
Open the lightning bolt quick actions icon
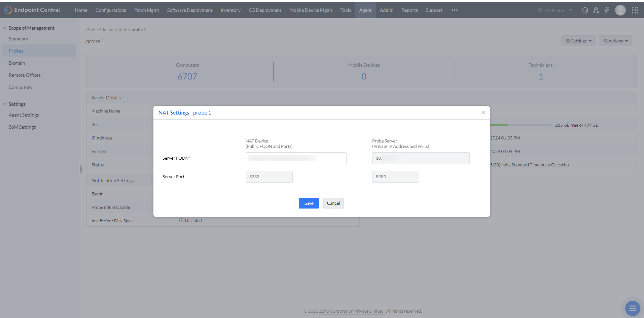coord(607,10)
